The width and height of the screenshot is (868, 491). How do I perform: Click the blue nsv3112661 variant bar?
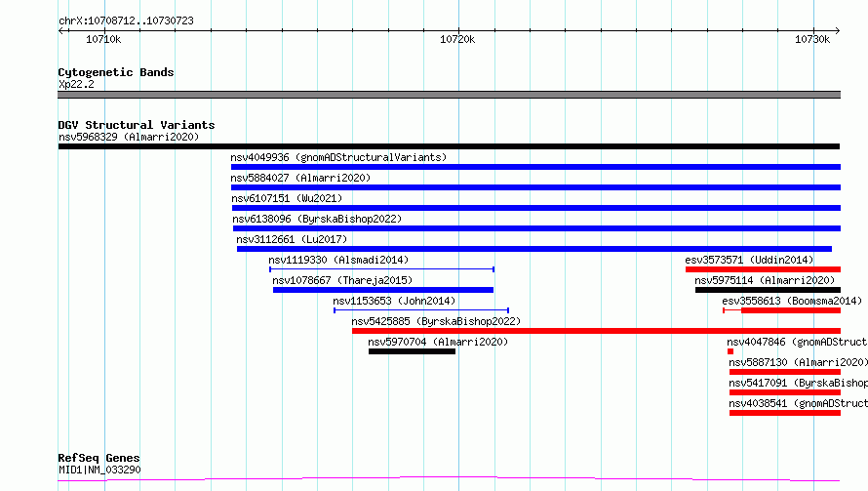[534, 249]
